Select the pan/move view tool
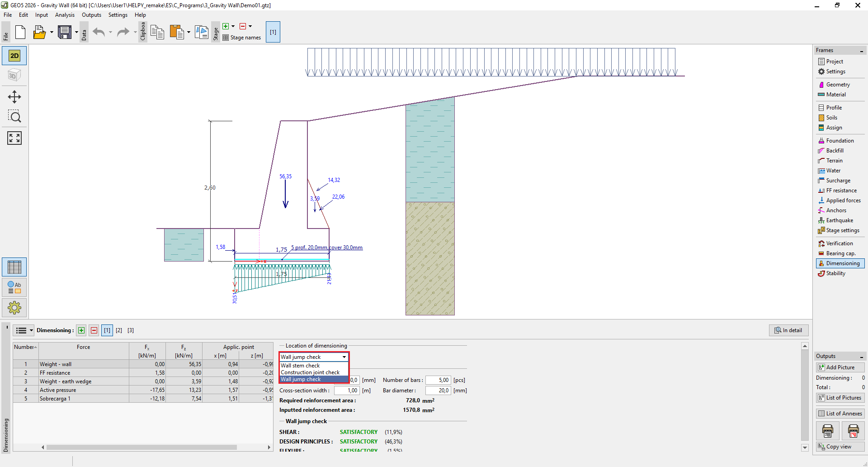The width and height of the screenshot is (868, 467). 14,97
